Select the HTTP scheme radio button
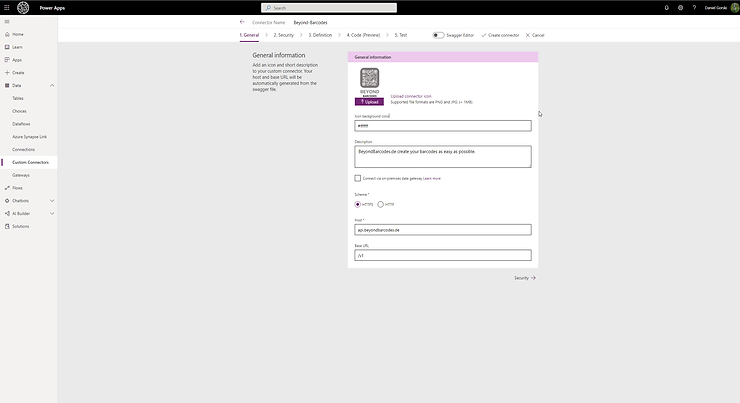This screenshot has height=403, width=740. pos(380,204)
